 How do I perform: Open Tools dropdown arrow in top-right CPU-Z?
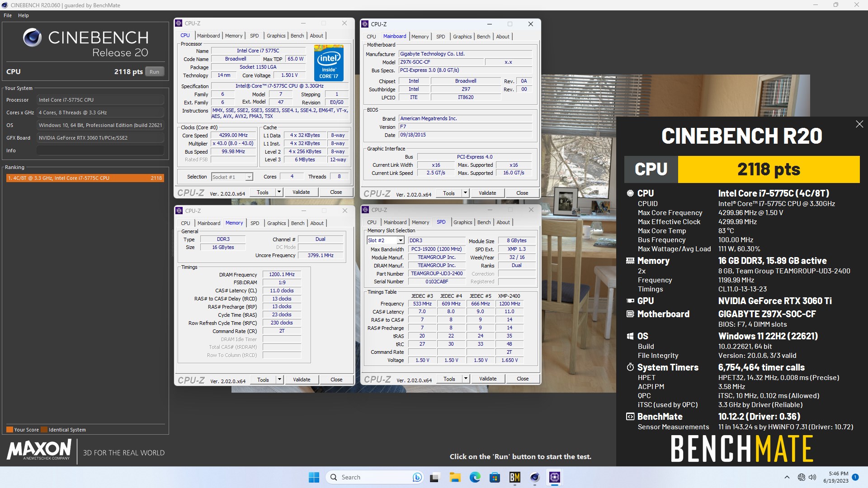[465, 193]
